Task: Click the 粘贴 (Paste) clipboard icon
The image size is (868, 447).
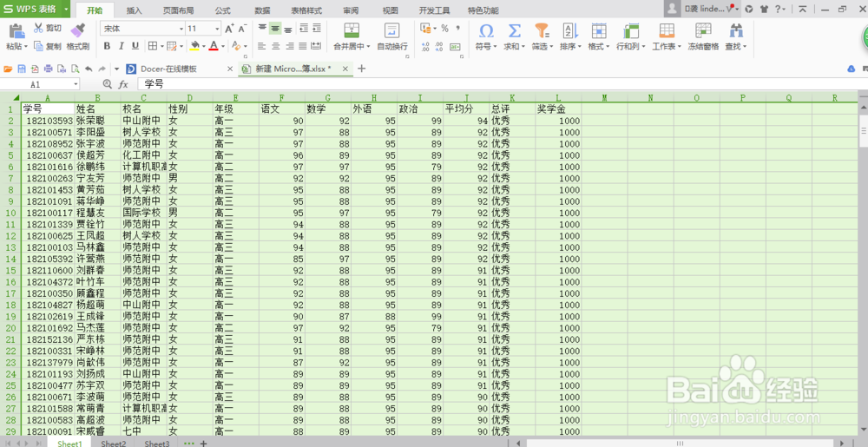Action: coord(16,30)
